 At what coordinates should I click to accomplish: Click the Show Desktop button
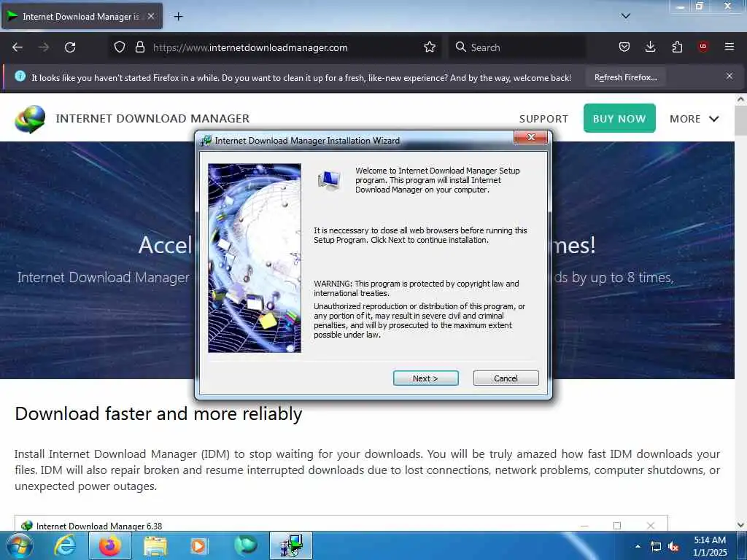tap(742, 545)
